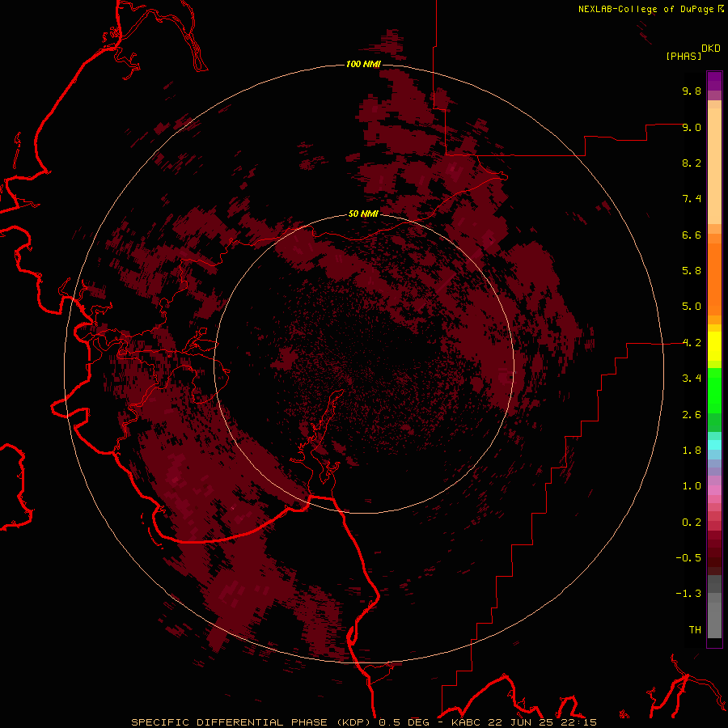Select the 9.0 scale value

click(692, 127)
